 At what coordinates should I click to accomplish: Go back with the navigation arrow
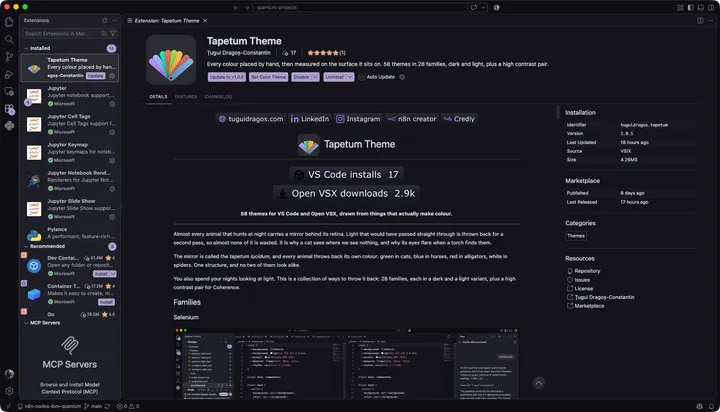[236, 7]
